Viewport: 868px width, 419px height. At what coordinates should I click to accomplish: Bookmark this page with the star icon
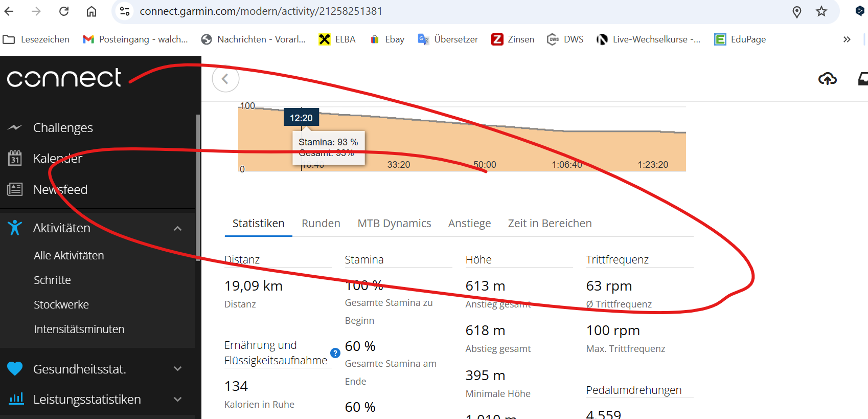[821, 11]
